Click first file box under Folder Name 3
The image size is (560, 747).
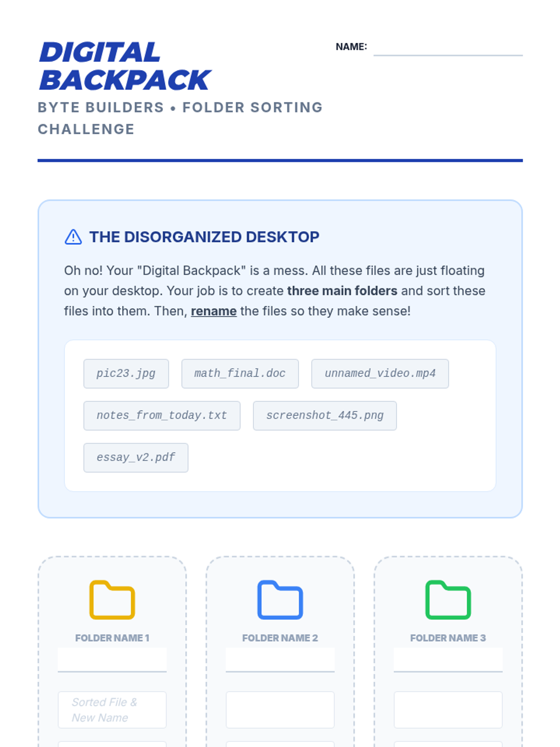click(x=448, y=710)
